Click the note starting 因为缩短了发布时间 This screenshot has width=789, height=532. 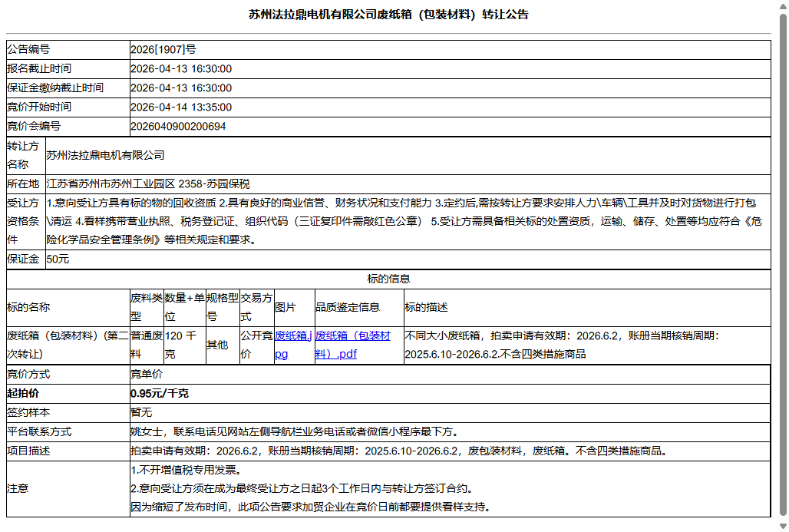311,507
